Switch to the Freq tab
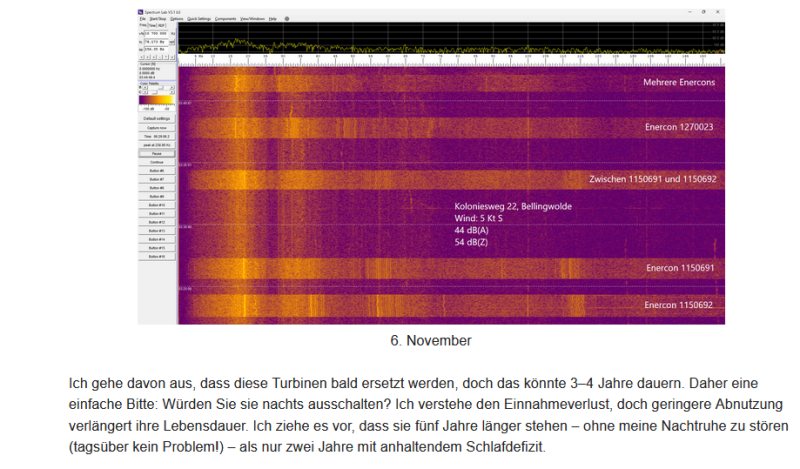This screenshot has width=800, height=469. [x=143, y=25]
